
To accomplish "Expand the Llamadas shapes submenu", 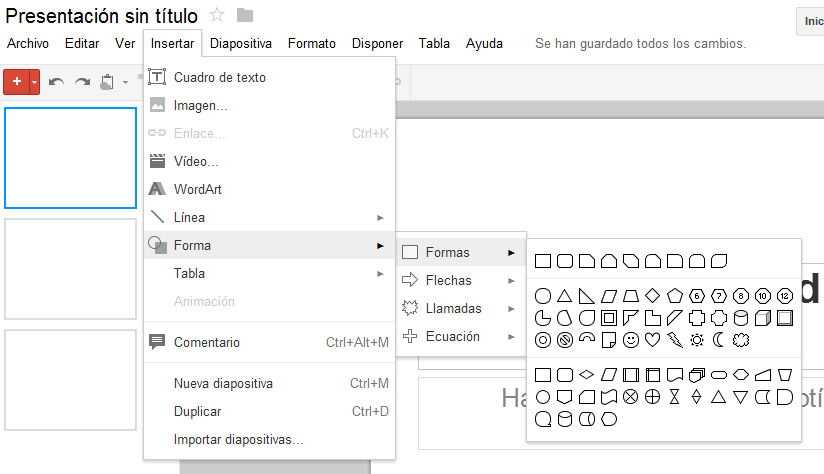I will pos(453,309).
